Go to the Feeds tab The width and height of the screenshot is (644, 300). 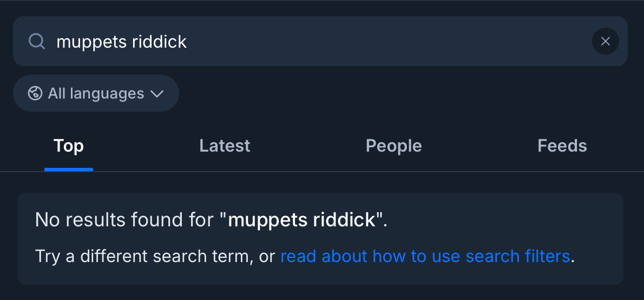coord(562,146)
